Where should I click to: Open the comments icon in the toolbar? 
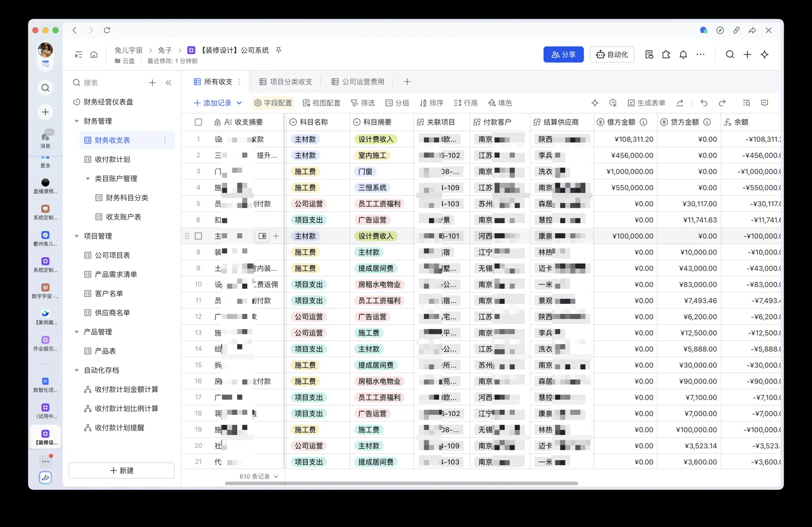pos(765,103)
